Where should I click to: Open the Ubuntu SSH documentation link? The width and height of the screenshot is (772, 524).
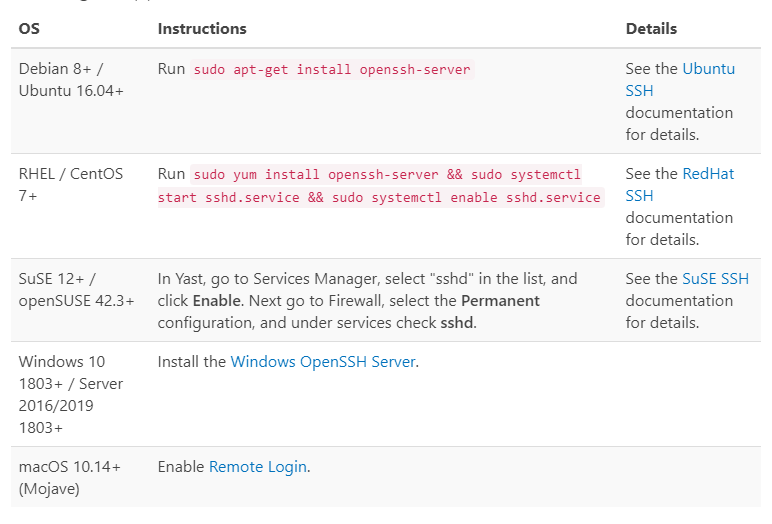click(x=708, y=69)
